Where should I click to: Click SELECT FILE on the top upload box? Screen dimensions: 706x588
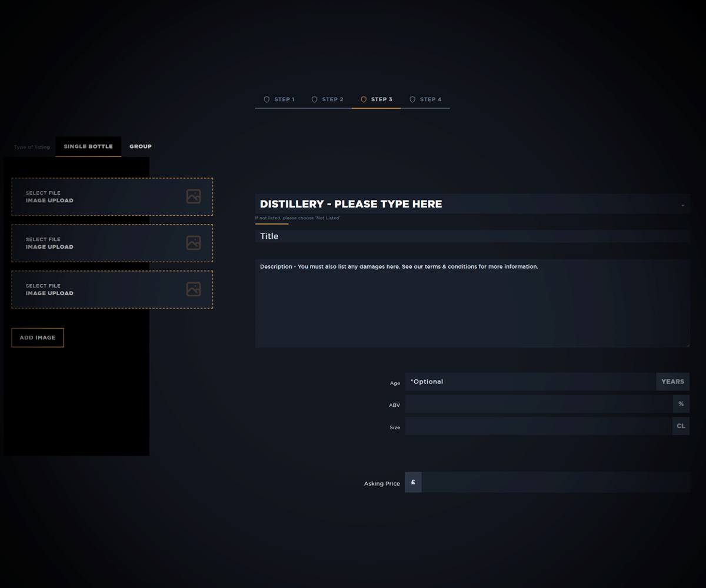point(43,192)
